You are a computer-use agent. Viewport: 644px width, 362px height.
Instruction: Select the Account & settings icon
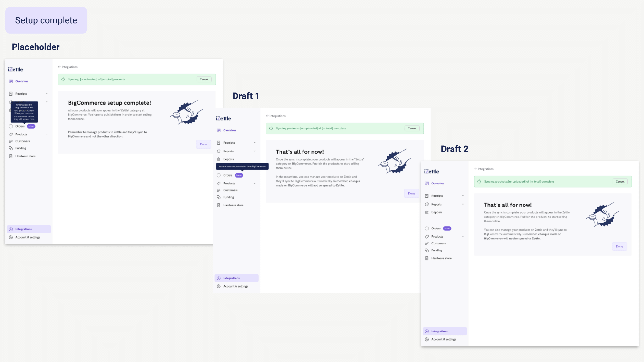pyautogui.click(x=11, y=237)
